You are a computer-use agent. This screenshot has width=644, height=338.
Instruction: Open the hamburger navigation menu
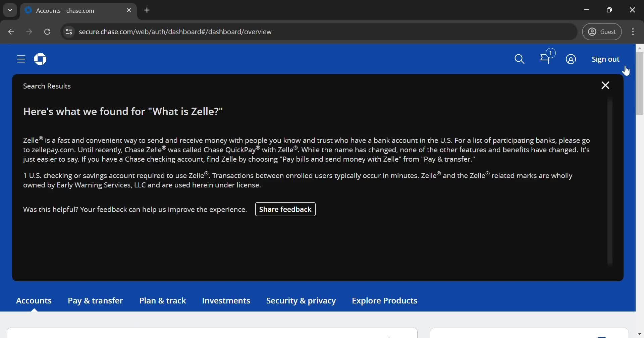coord(21,59)
